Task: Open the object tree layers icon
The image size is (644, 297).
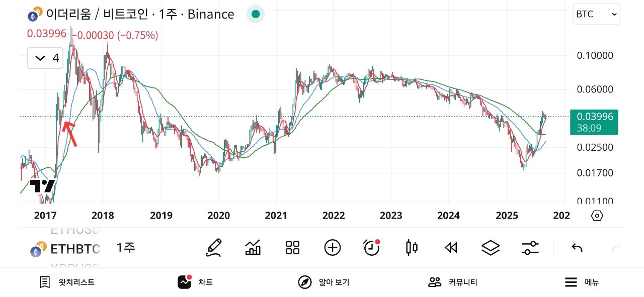Action: pos(491,247)
